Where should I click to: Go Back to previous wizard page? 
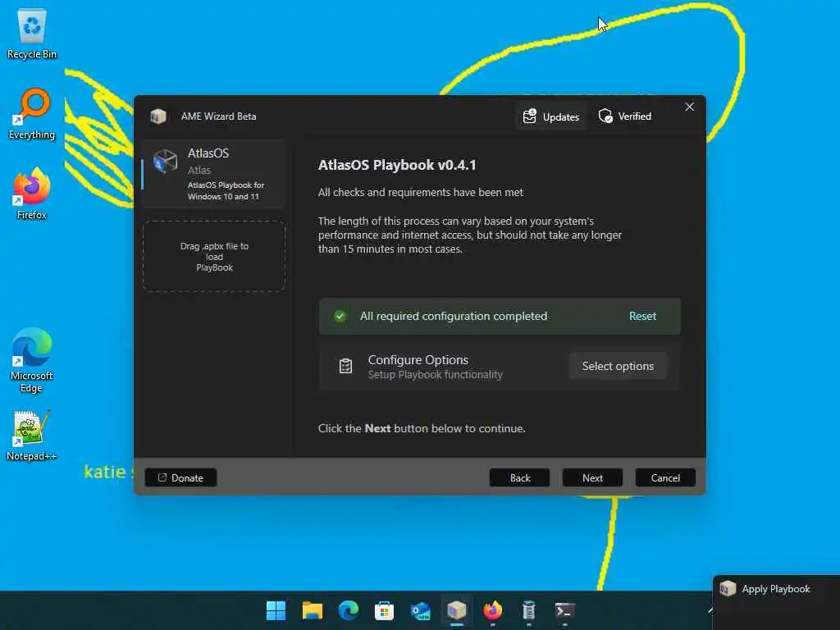pos(519,478)
